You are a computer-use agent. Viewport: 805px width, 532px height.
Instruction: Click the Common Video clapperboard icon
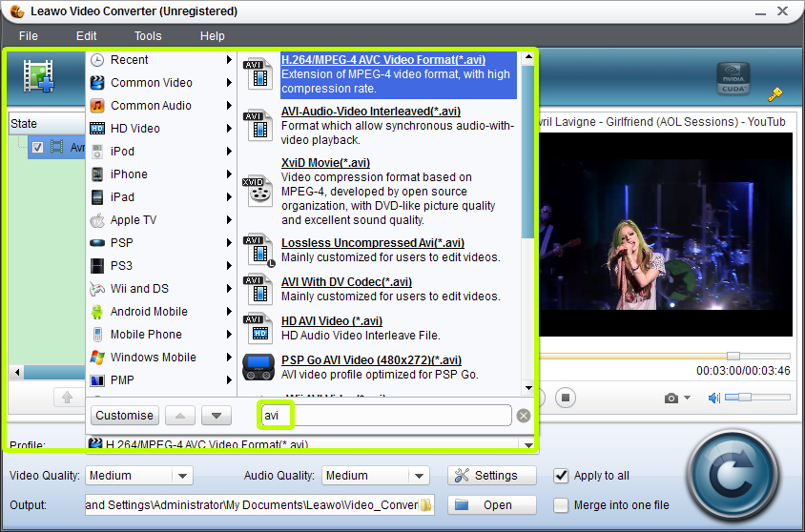(x=97, y=83)
